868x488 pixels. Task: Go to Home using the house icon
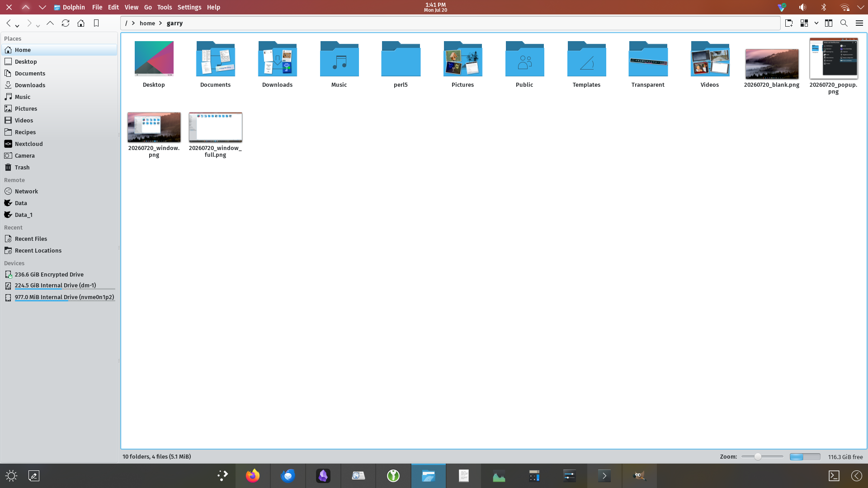click(x=81, y=23)
